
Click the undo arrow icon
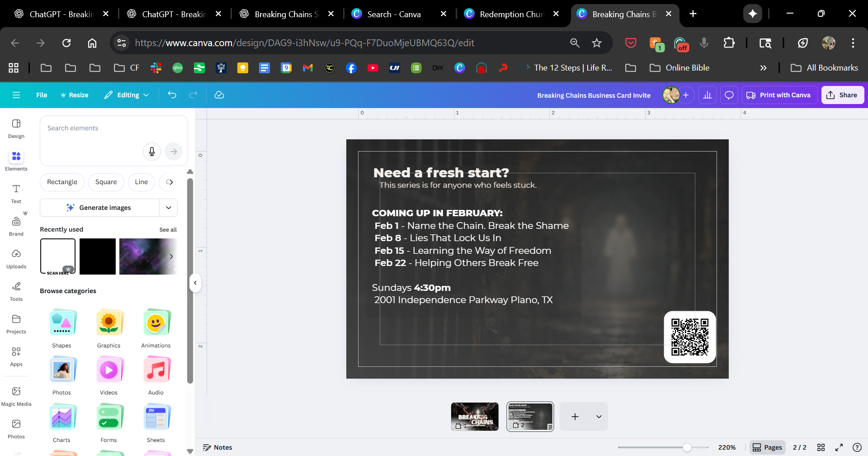click(172, 95)
